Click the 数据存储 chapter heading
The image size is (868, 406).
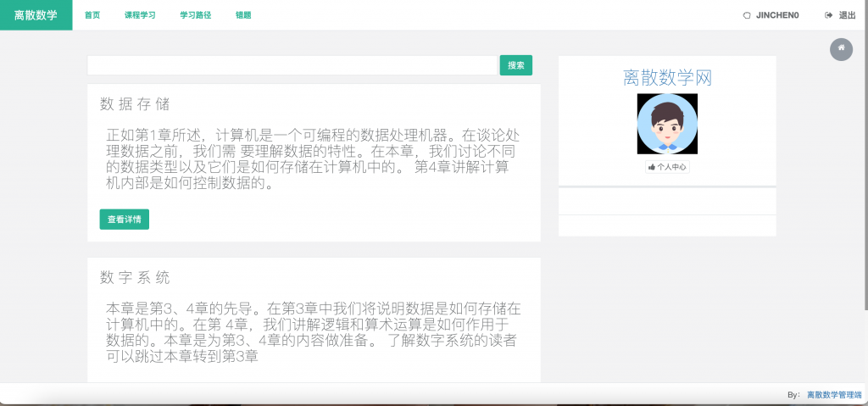pyautogui.click(x=135, y=103)
